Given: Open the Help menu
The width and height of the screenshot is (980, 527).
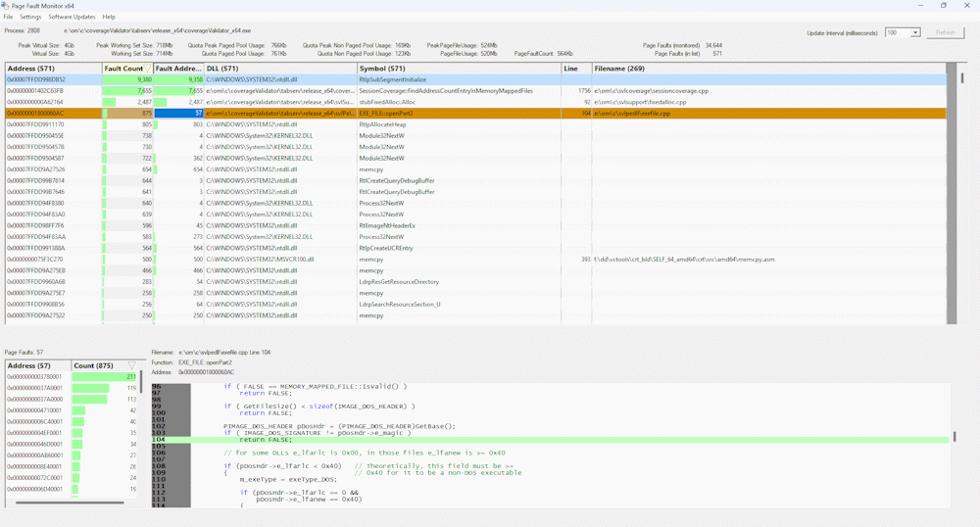Looking at the screenshot, I should 109,17.
